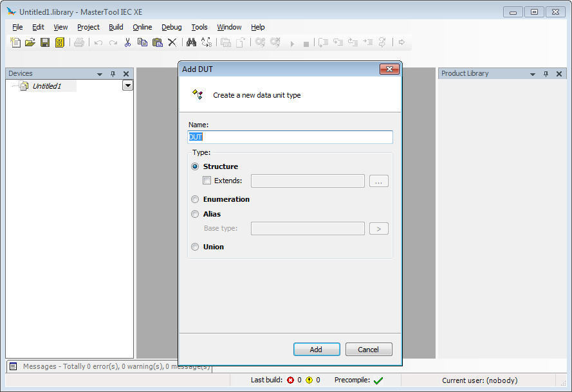Click the last arrow icon on the toolbar
The height and width of the screenshot is (392, 572).
pos(401,42)
